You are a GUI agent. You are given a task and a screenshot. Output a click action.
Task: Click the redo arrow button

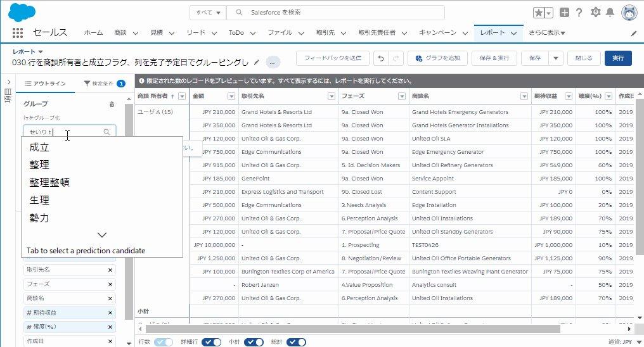(x=396, y=58)
